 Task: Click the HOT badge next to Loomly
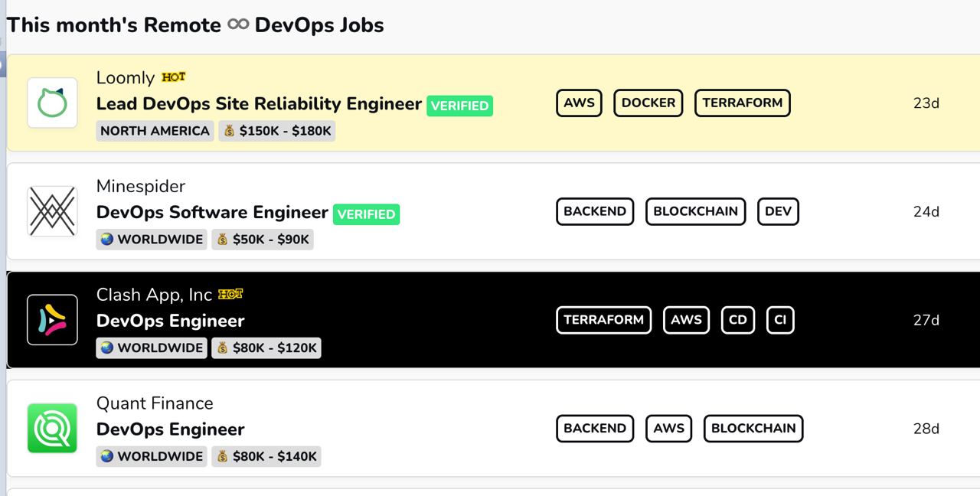[174, 77]
